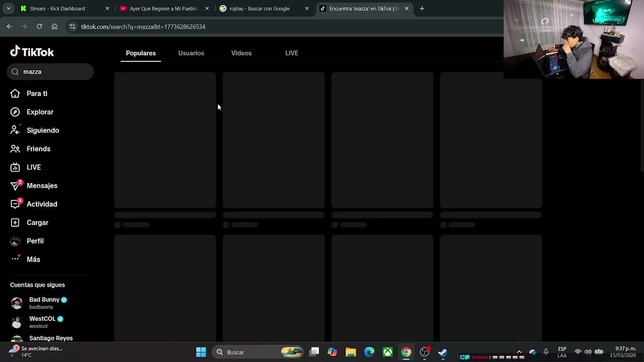Open the weather widget showing 14°C

pyautogui.click(x=36, y=351)
